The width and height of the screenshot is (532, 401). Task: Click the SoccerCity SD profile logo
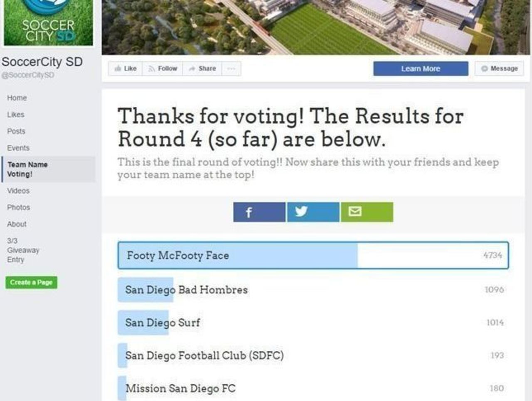pyautogui.click(x=48, y=23)
